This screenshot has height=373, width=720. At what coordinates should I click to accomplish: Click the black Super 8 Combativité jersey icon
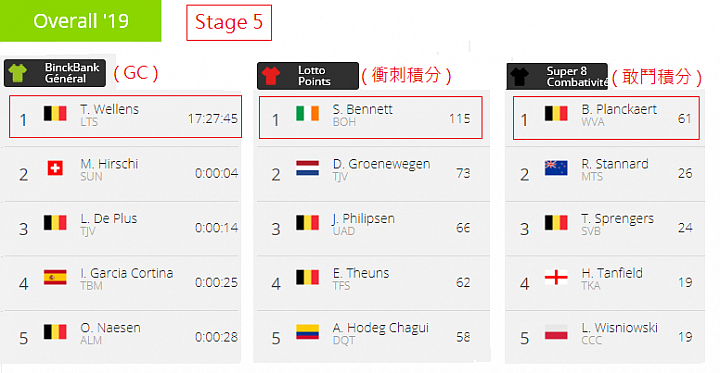point(521,77)
